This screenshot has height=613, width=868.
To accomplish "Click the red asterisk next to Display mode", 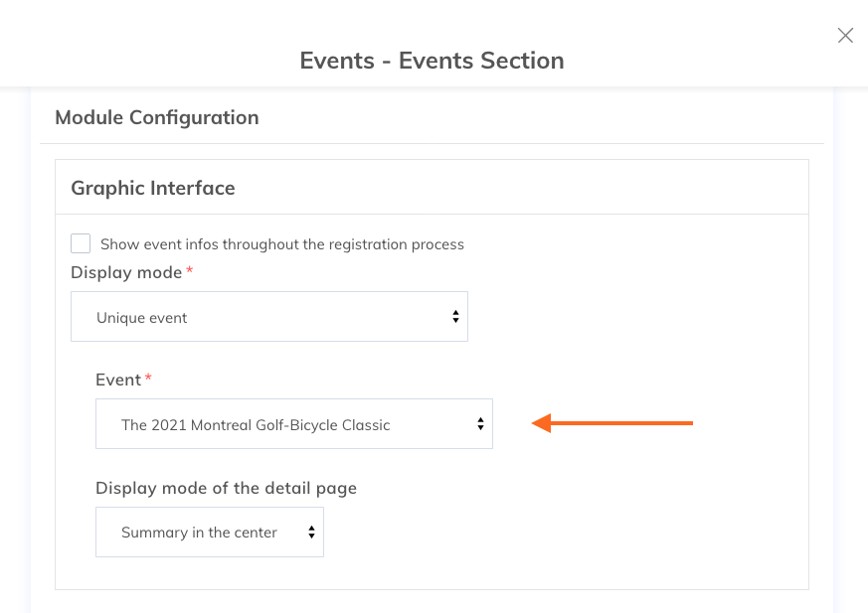I will tap(190, 271).
